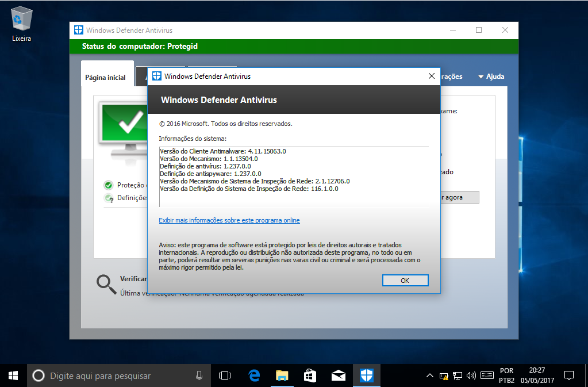
Task: Open the volume speaker tray icon
Action: 471,375
